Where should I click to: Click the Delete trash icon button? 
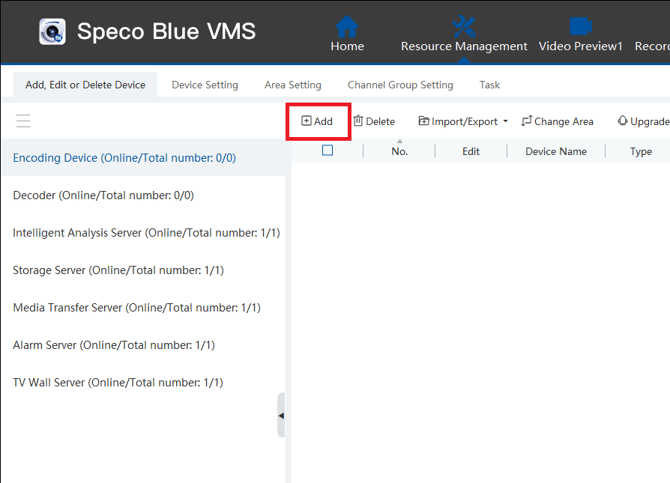coord(374,121)
